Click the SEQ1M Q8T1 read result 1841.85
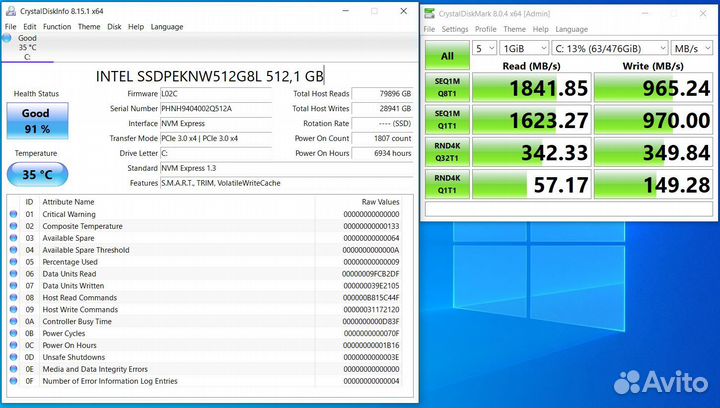The width and height of the screenshot is (720, 408). 532,87
